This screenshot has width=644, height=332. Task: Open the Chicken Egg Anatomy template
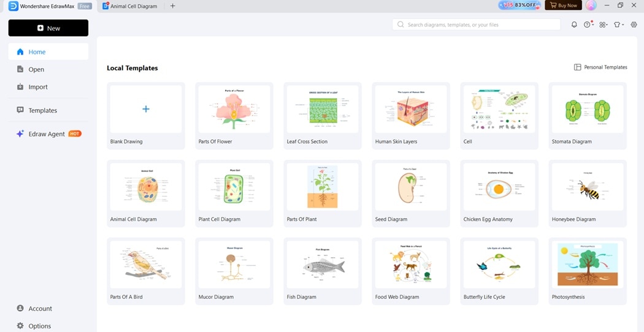coord(499,194)
